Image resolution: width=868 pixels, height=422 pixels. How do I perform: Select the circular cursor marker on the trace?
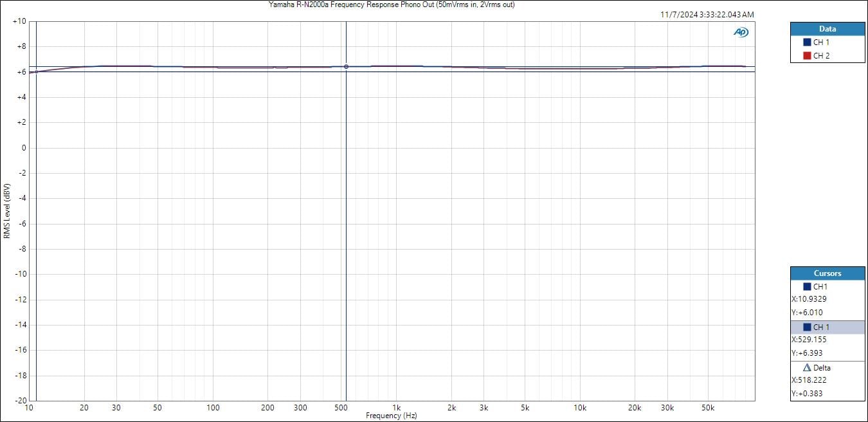(346, 67)
